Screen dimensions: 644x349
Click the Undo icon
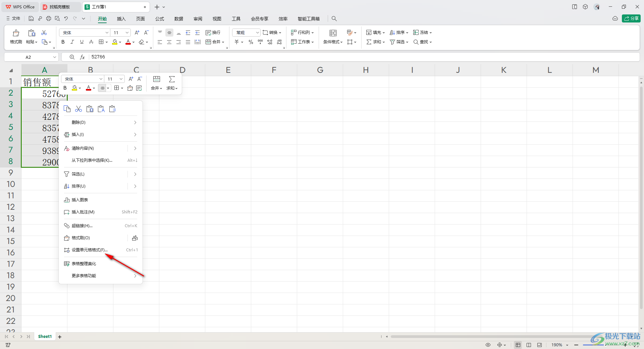click(x=66, y=18)
